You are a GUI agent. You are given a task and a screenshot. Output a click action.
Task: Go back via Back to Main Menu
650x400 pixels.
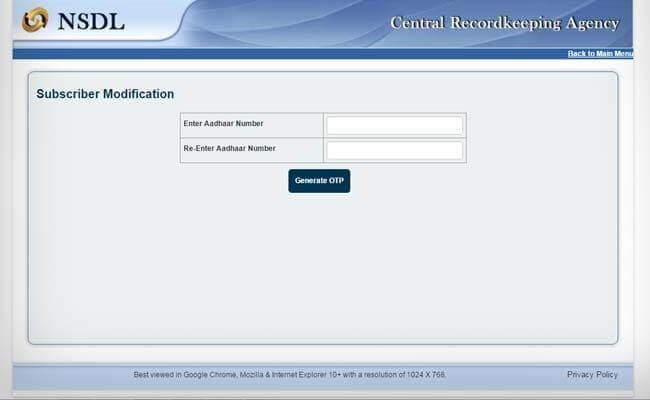pyautogui.click(x=600, y=53)
